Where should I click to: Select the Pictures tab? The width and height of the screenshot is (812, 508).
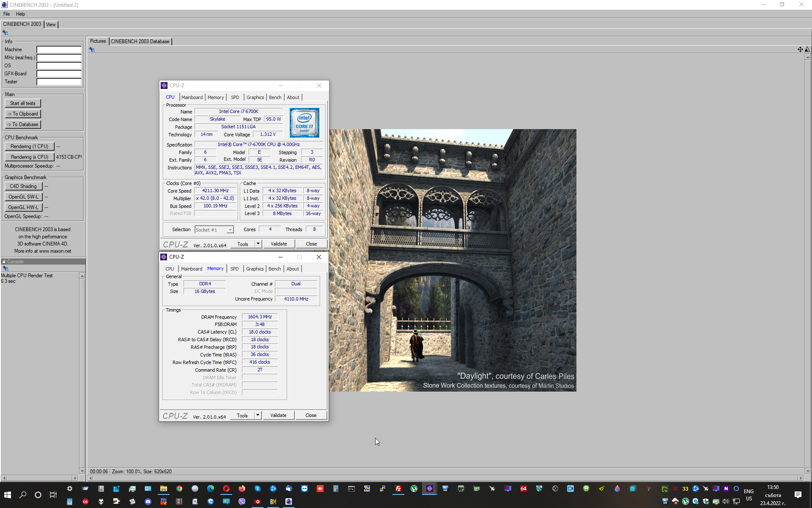(98, 41)
